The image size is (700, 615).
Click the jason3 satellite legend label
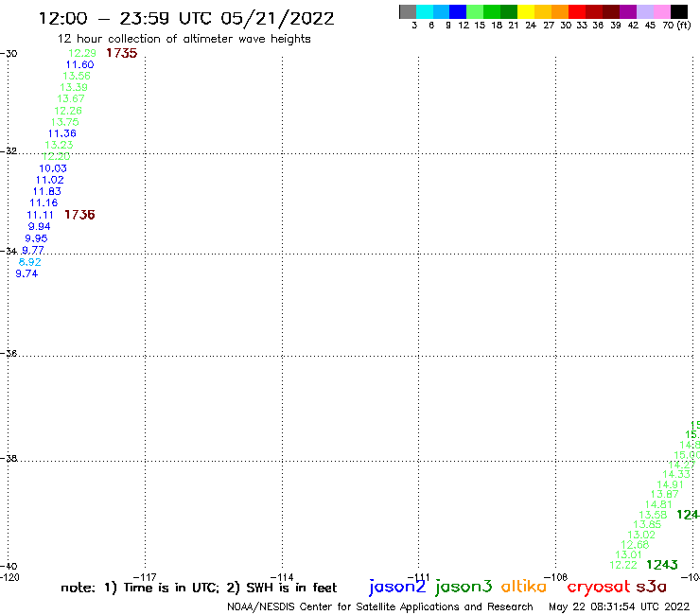(x=464, y=587)
